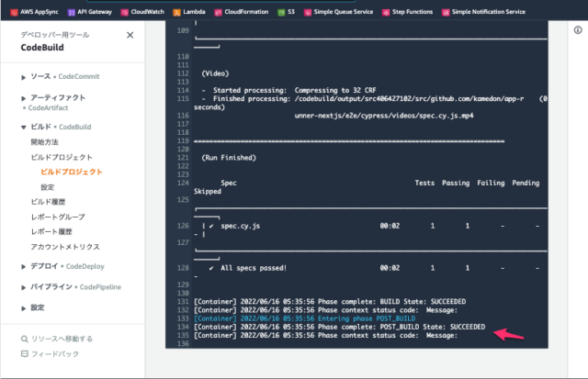This screenshot has width=588, height=379.
Task: Open 開始方法 in the Build menu
Action: pos(45,142)
